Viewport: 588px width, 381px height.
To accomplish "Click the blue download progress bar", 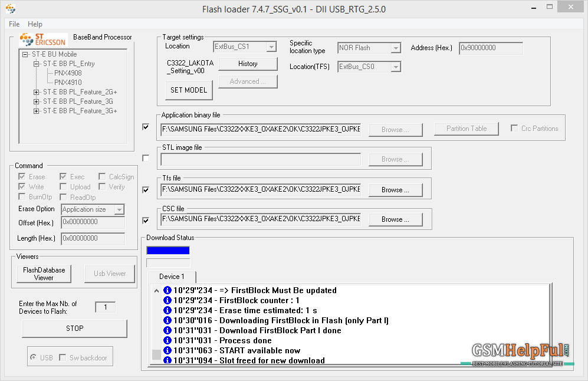I will coord(168,251).
